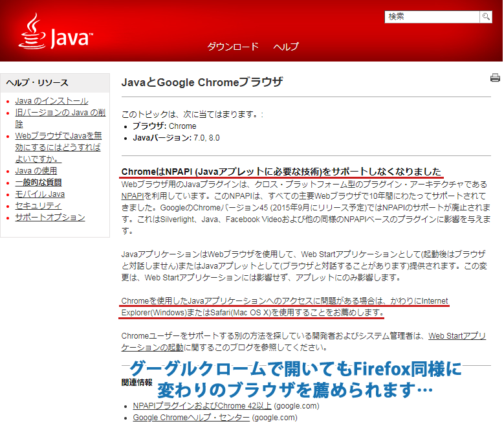Open the ヘルプ menu item
504x428 pixels.
pos(286,47)
